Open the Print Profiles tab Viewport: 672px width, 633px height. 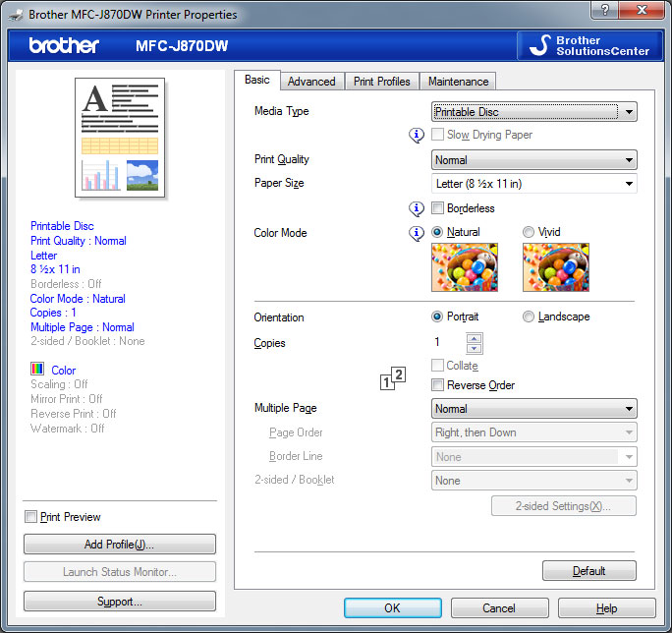tap(382, 82)
